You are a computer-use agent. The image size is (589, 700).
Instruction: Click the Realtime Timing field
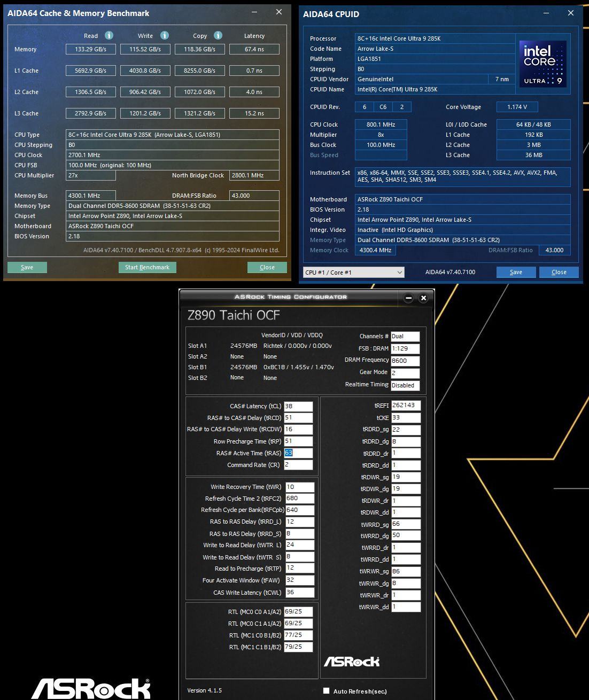click(x=405, y=385)
